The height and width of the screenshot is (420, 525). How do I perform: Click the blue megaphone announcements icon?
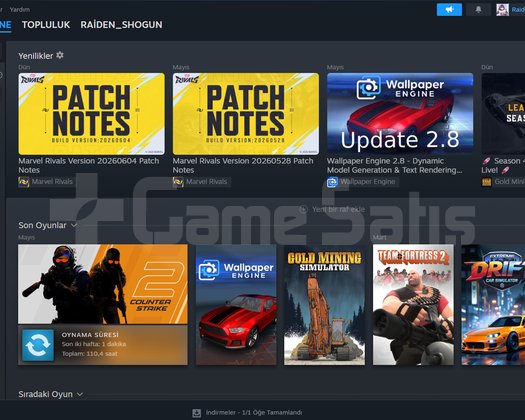coord(449,10)
